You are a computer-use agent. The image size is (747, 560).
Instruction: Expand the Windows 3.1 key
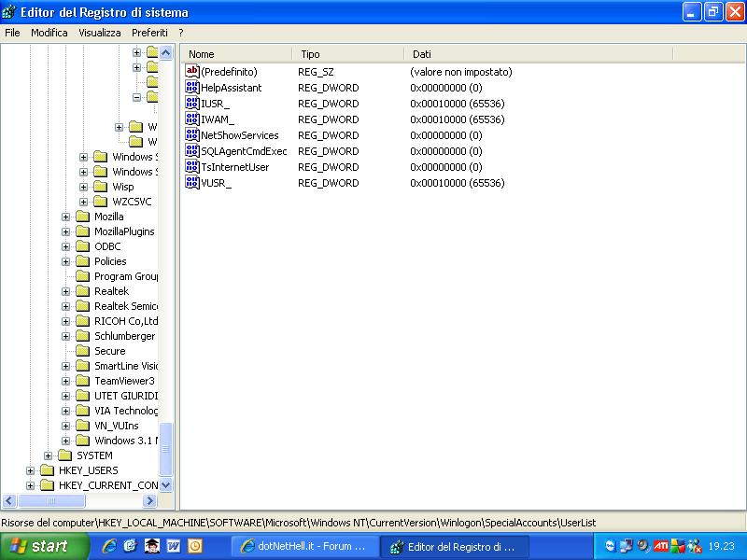(x=65, y=441)
